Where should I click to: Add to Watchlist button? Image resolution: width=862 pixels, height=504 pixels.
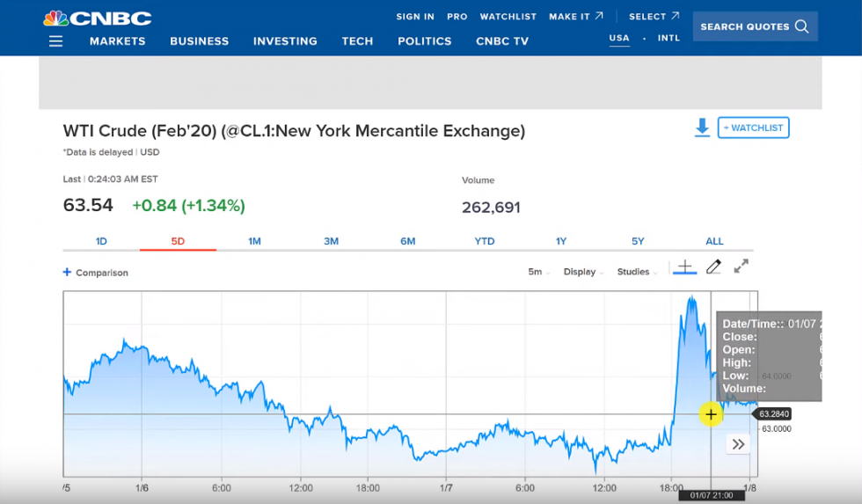click(753, 128)
